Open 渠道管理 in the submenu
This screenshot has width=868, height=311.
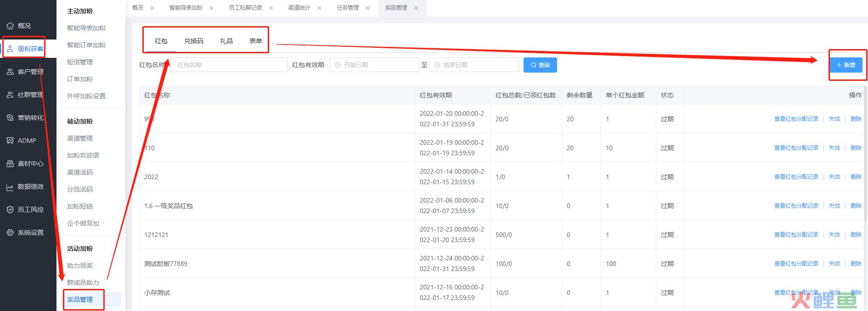pyautogui.click(x=80, y=138)
